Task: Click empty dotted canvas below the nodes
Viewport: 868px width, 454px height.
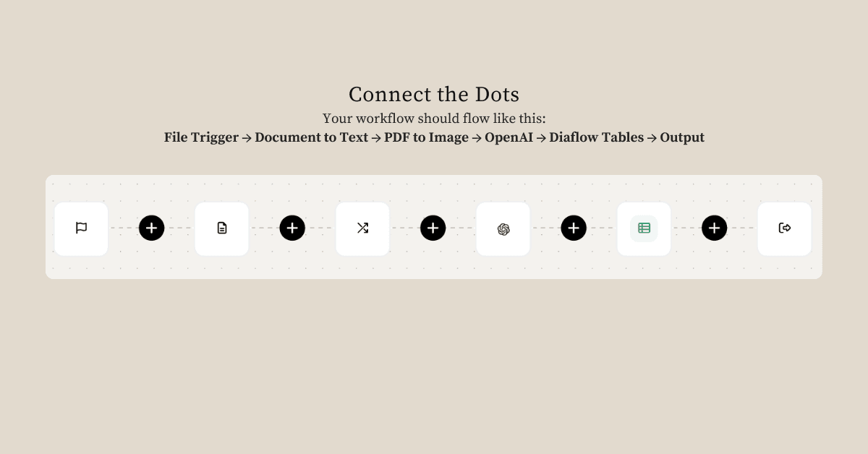Action: 434,267
